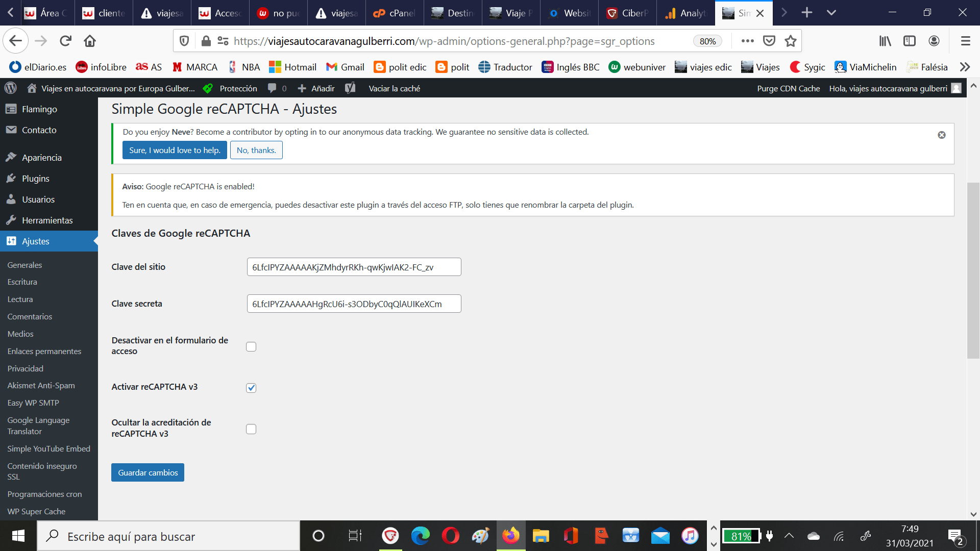980x551 pixels.
Task: Open the Firefox hamburger menu
Action: (x=965, y=41)
